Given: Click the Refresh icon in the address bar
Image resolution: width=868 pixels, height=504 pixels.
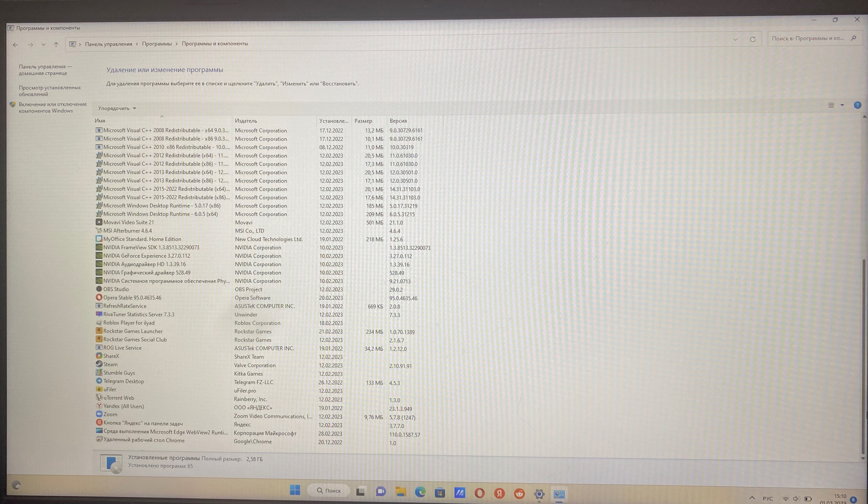Looking at the screenshot, I should (752, 39).
